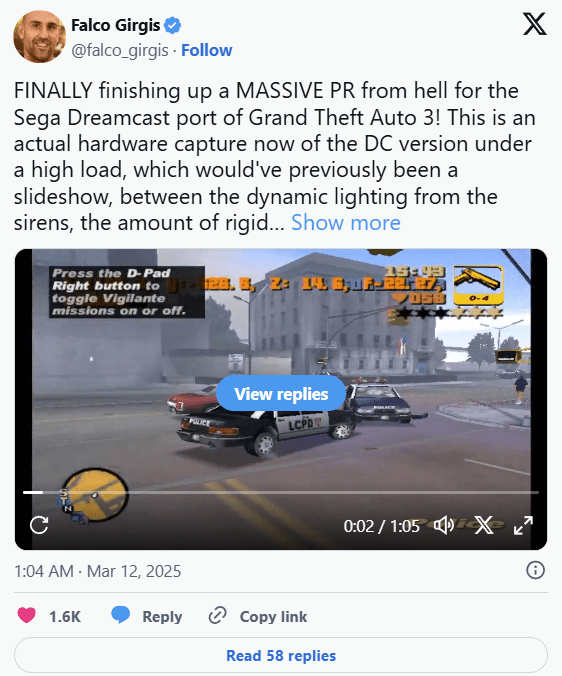Image resolution: width=562 pixels, height=676 pixels.
Task: Click the Copy link text label
Action: (x=273, y=617)
